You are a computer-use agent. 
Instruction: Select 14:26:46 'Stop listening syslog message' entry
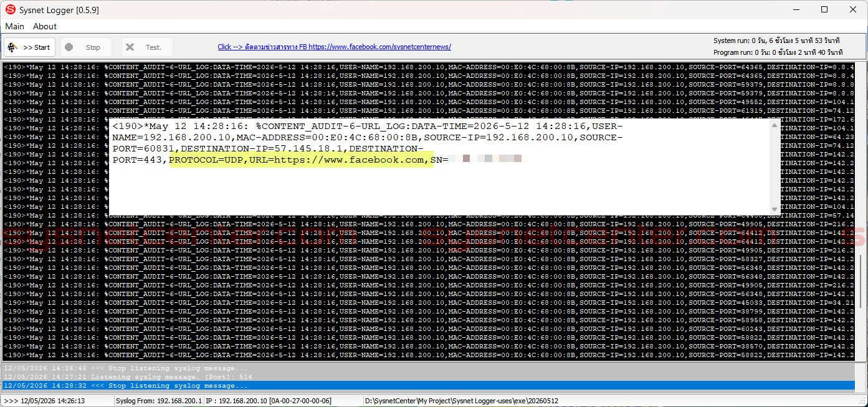tap(429, 368)
